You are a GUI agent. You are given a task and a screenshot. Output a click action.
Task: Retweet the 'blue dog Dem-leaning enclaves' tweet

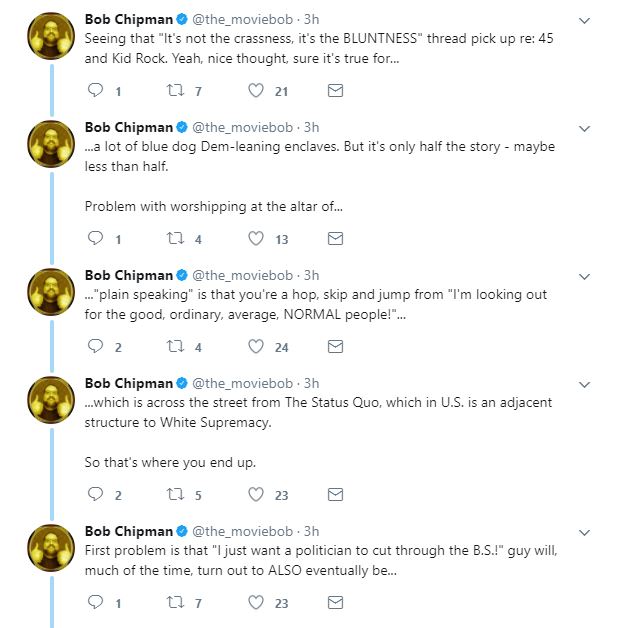[x=175, y=238]
